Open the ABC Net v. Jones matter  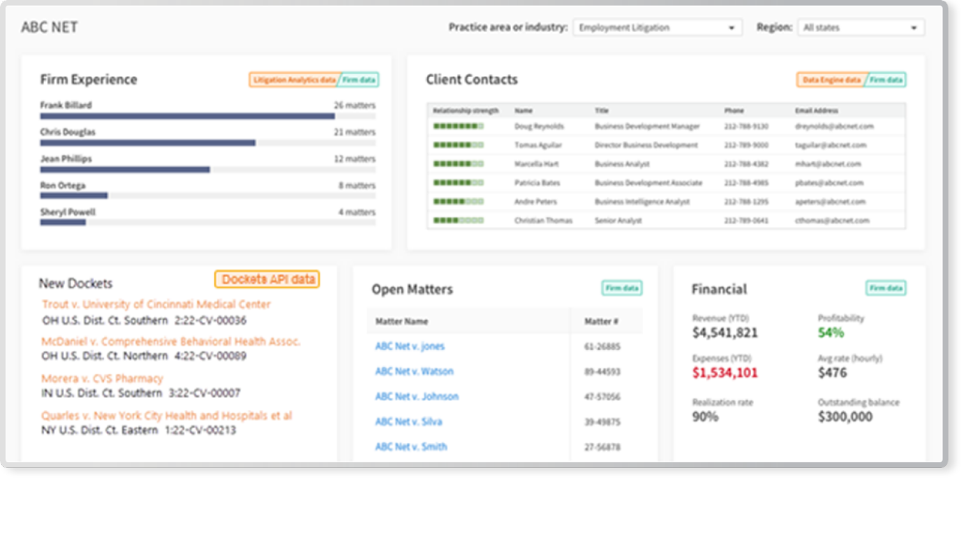click(410, 346)
